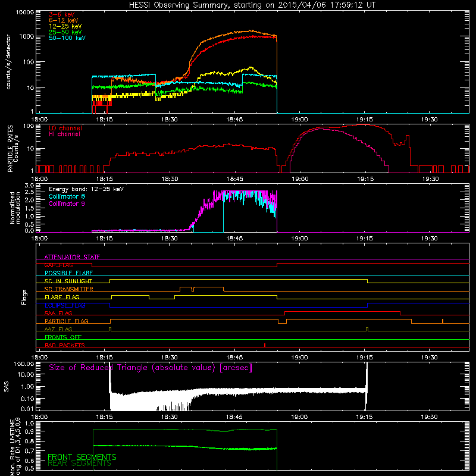Click the FRONTS_OFF flag label
This screenshot has height=476, width=476.
[63, 337]
